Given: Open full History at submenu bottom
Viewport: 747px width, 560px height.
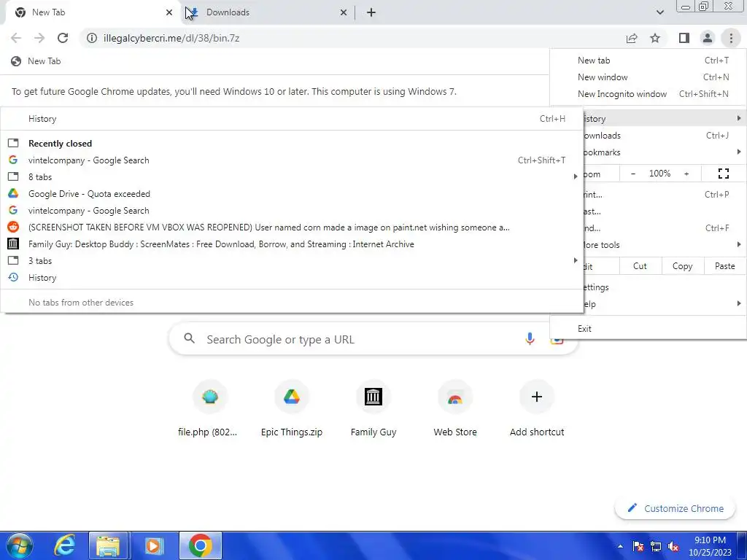Looking at the screenshot, I should [x=292, y=278].
